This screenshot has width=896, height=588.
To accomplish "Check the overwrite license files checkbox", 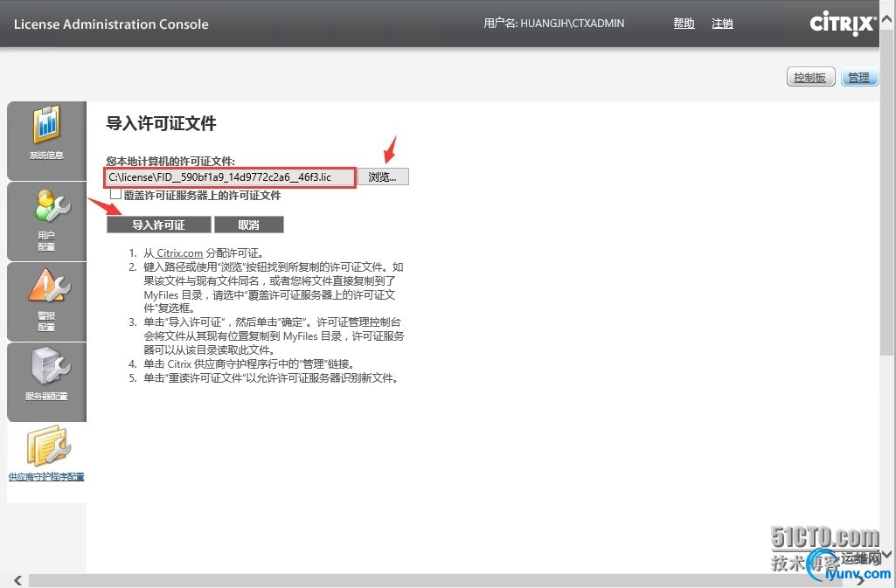I will [116, 194].
